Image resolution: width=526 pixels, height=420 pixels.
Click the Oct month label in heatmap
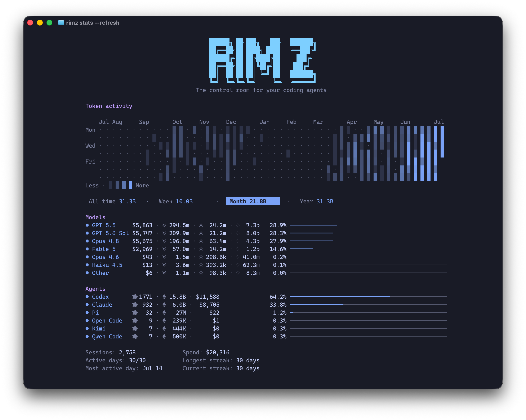[177, 122]
